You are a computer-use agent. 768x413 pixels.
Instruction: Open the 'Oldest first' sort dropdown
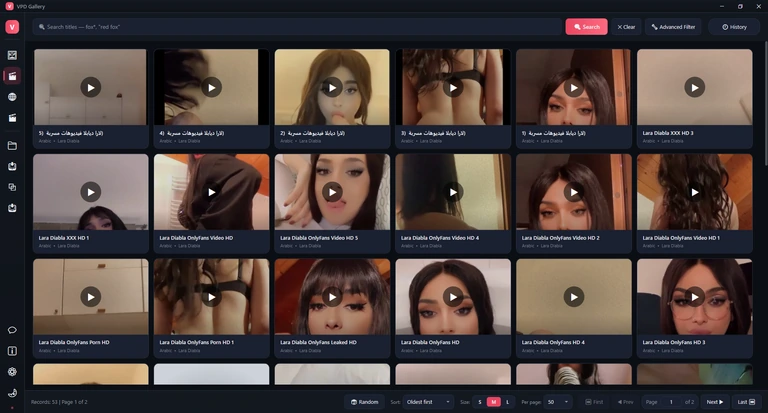428,402
